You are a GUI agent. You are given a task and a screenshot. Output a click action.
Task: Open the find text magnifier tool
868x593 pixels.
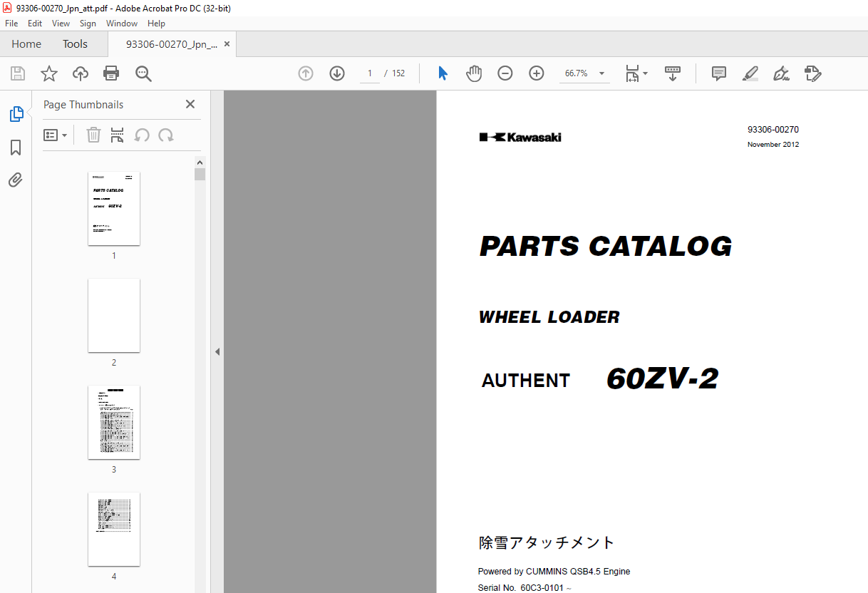click(x=143, y=73)
